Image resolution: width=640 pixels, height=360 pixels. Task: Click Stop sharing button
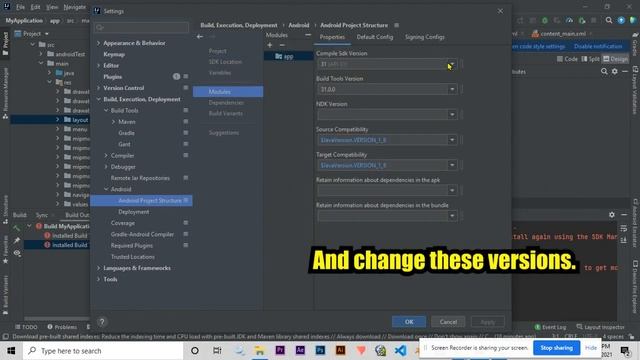(x=556, y=348)
